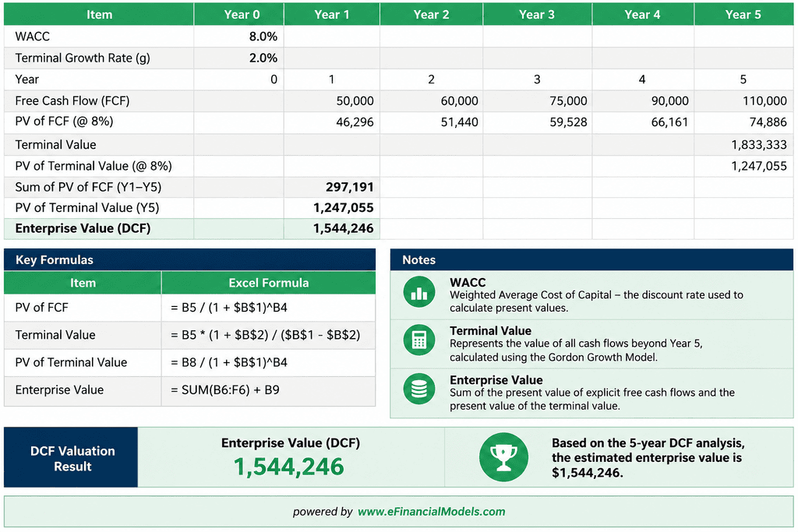798x532 pixels.
Task: Click the Enterprise Value coin stack icon
Action: point(418,389)
